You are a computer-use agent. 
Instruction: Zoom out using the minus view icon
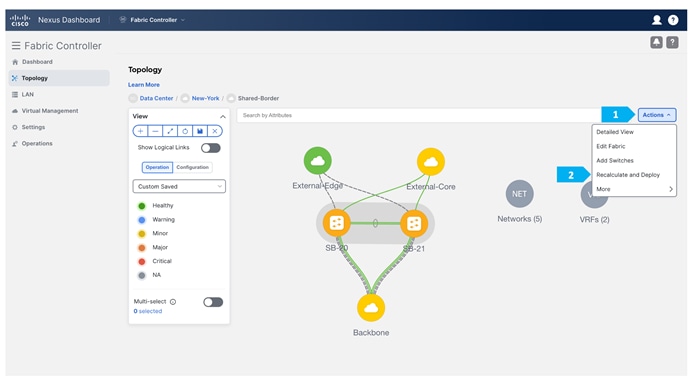pyautogui.click(x=155, y=131)
